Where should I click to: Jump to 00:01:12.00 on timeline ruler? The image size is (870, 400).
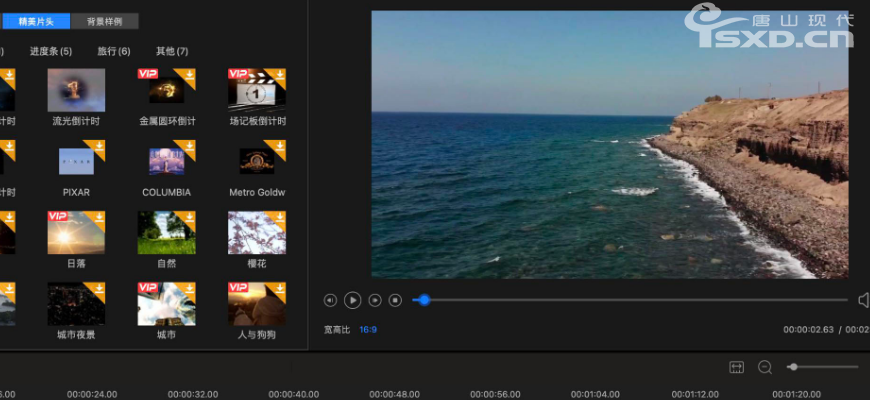tap(697, 394)
